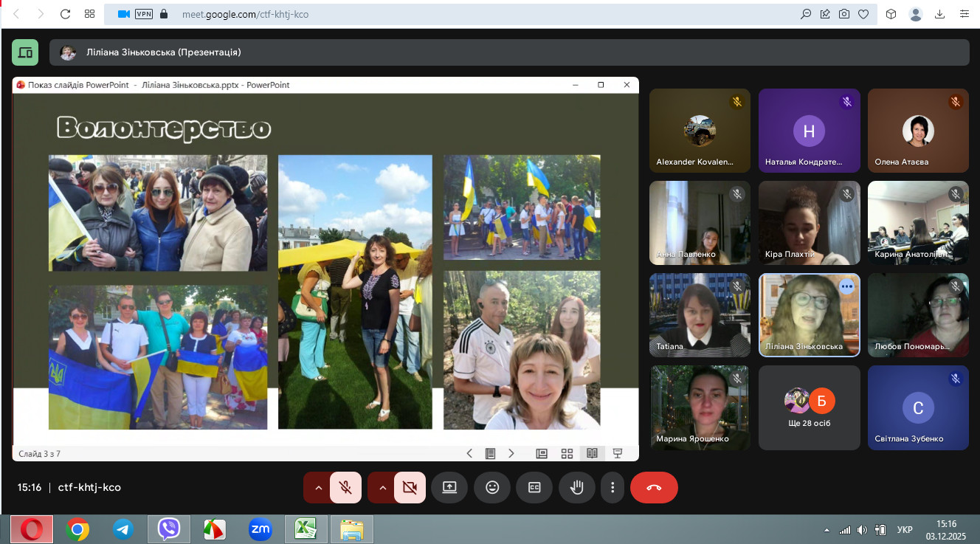Click the 'Ще 28 осіб' participants tile

pyautogui.click(x=809, y=407)
